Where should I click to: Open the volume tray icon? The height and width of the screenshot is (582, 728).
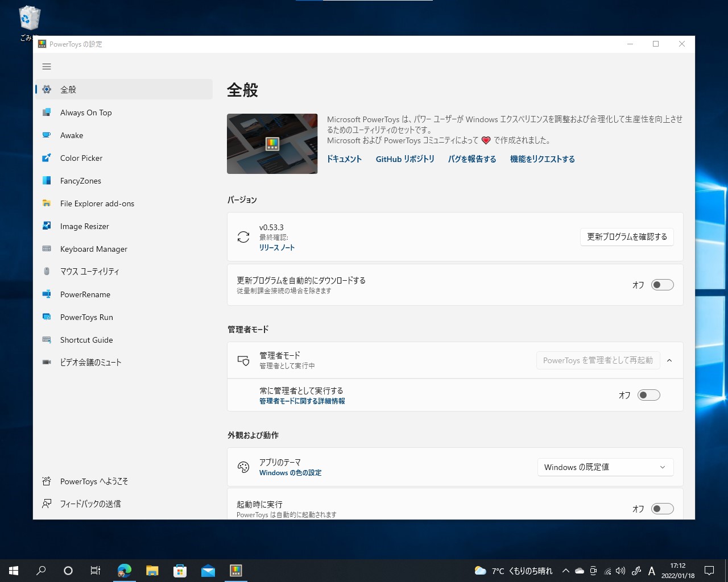point(621,571)
